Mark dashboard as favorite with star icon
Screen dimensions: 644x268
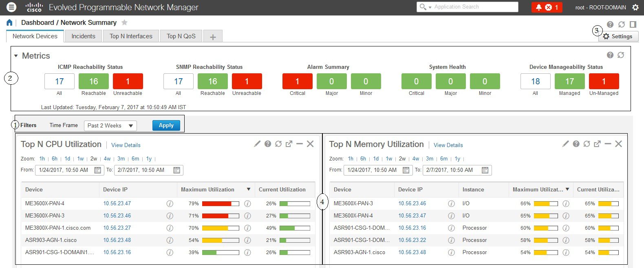125,22
